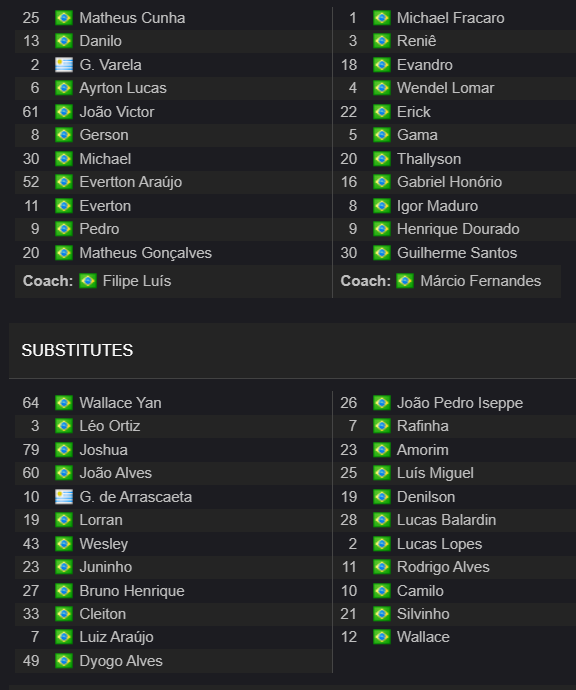Click the Brazil flag next to Matheus Cunha

(x=64, y=18)
